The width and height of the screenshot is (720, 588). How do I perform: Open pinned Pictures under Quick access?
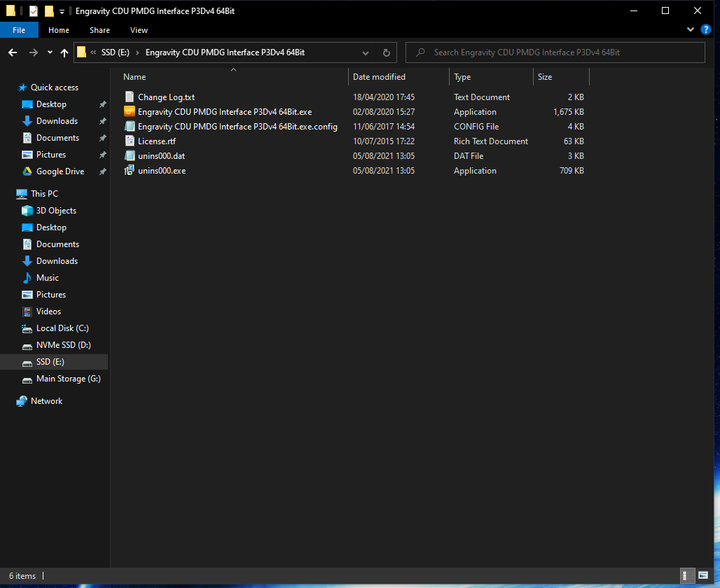(50, 155)
